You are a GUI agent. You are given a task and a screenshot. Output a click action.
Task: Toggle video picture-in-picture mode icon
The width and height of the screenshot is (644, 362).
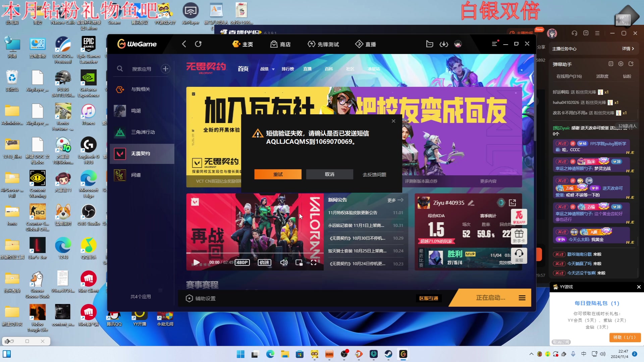(299, 262)
